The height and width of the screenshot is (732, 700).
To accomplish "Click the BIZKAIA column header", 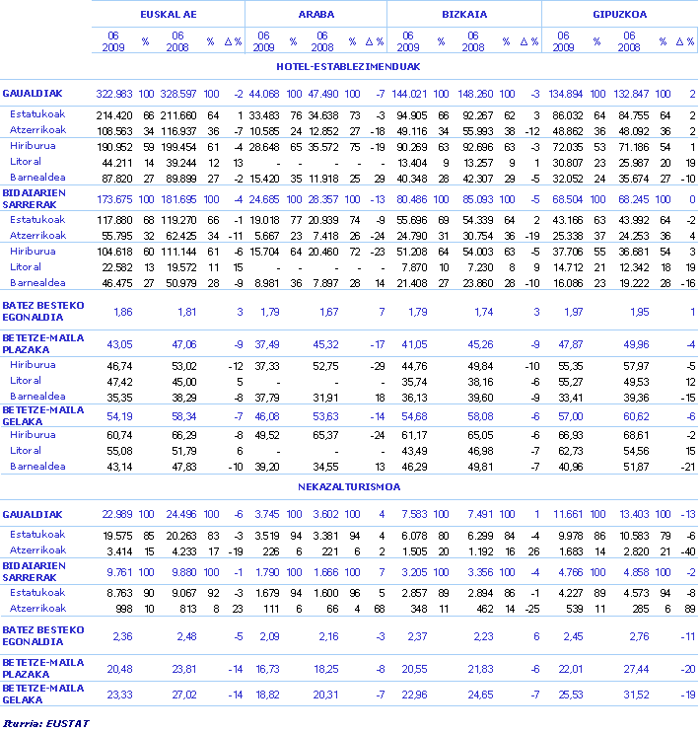I will click(x=464, y=14).
